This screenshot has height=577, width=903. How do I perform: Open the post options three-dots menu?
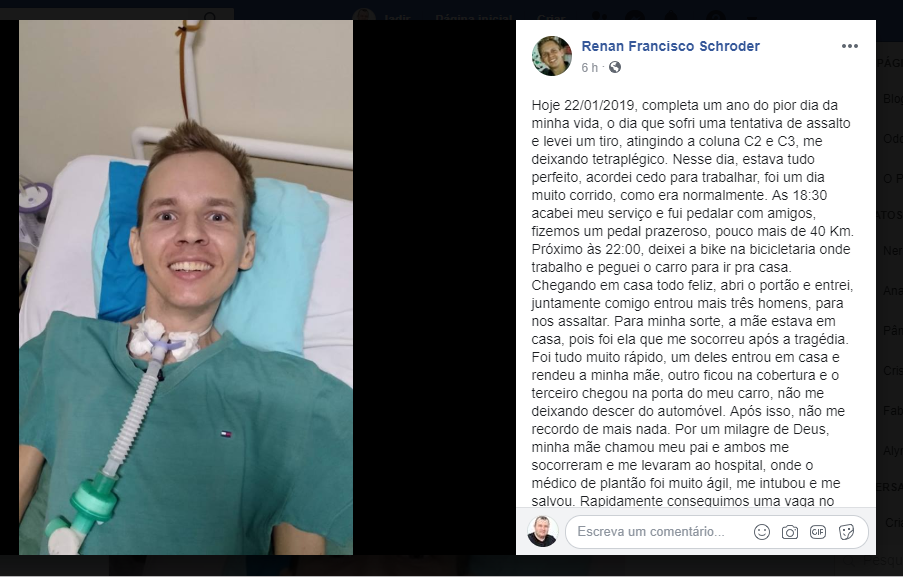[x=849, y=46]
